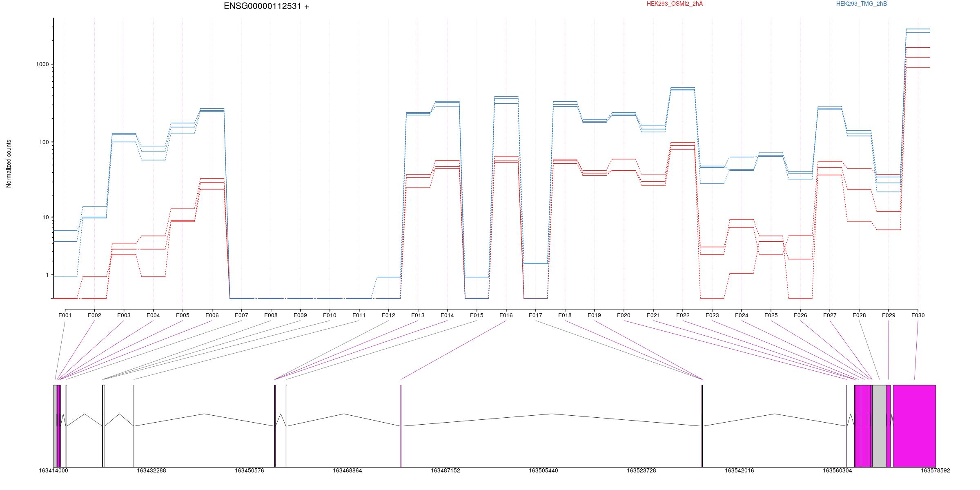Click exon label E001
Viewport: 980px width, 490px height.
pos(65,315)
